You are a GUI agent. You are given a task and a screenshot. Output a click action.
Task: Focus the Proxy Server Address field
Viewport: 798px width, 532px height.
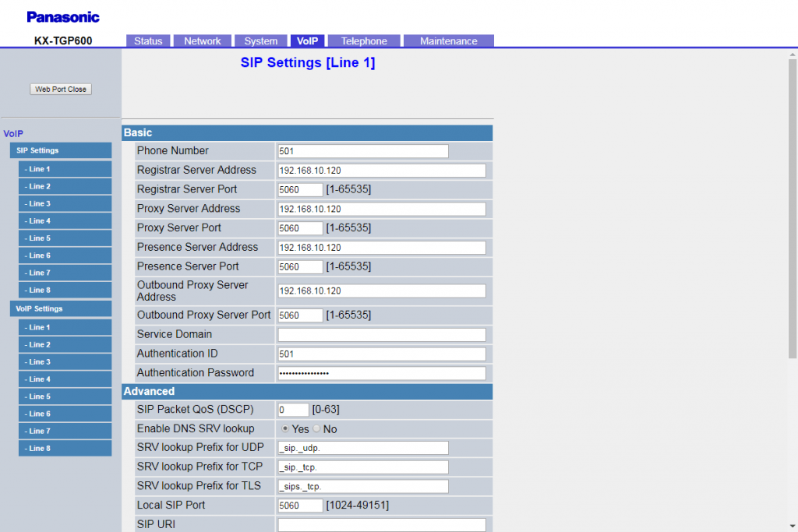[x=382, y=209]
